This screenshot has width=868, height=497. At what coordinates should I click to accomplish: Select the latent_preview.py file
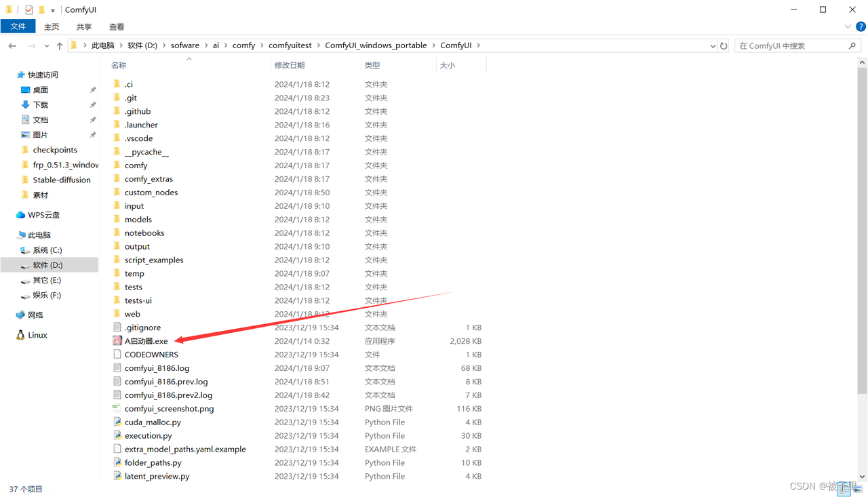pos(157,477)
